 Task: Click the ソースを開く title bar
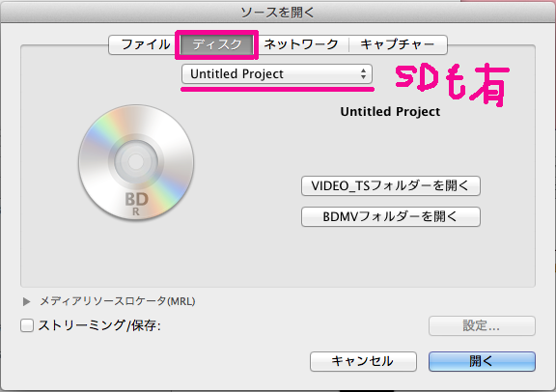[278, 12]
